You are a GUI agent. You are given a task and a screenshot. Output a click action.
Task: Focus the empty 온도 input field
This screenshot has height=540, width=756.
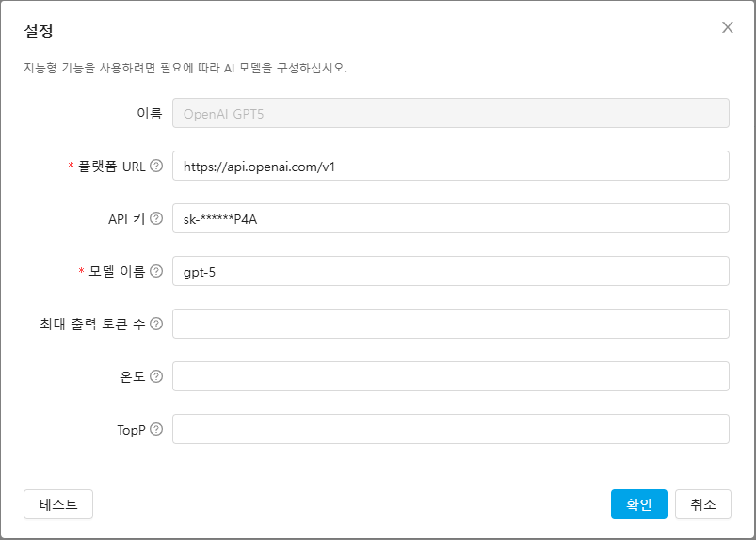click(x=451, y=376)
